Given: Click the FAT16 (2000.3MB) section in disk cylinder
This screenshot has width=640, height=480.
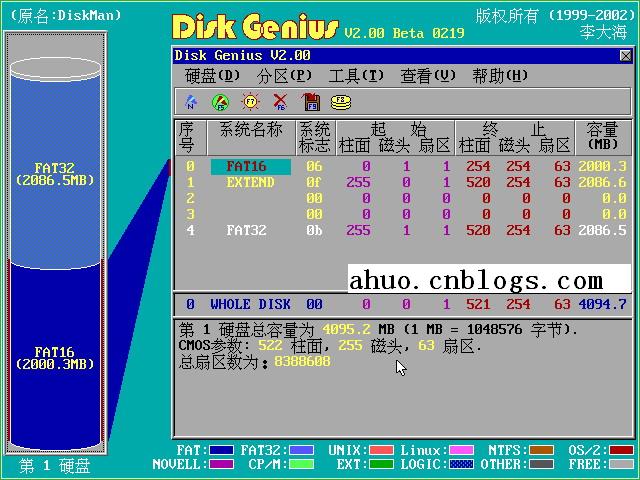Looking at the screenshot, I should [55, 358].
